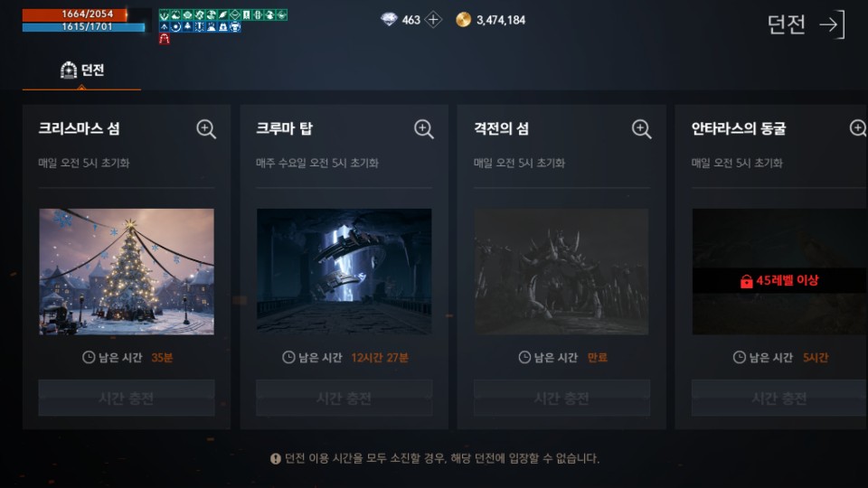Click 시간 충전 under 크리스마스 섬
This screenshot has height=488, width=868.
127,398
